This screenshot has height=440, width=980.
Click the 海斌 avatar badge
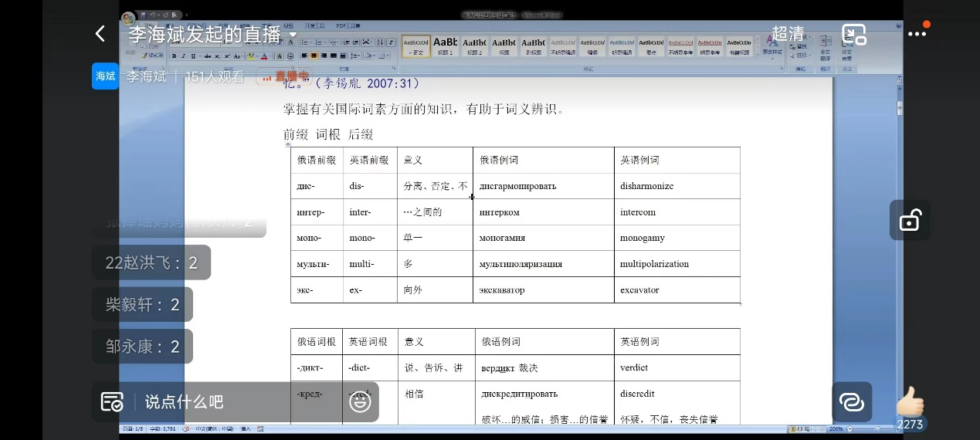[105, 76]
